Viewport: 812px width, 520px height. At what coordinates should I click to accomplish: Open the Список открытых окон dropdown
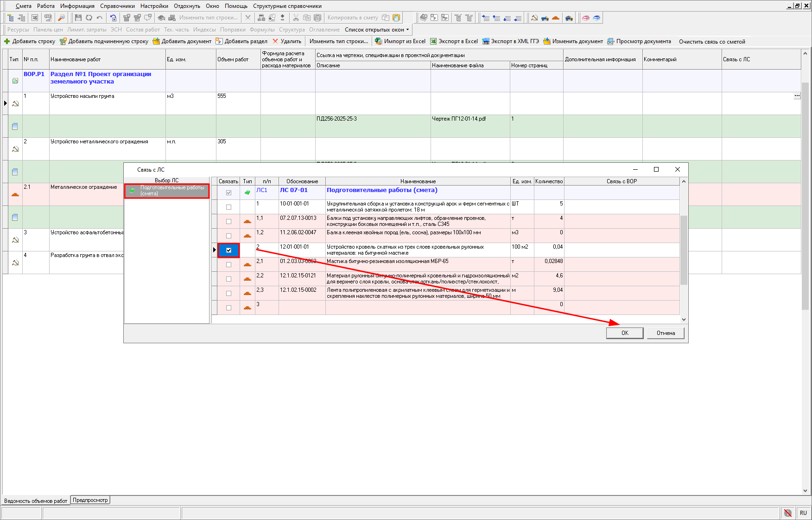(377, 30)
